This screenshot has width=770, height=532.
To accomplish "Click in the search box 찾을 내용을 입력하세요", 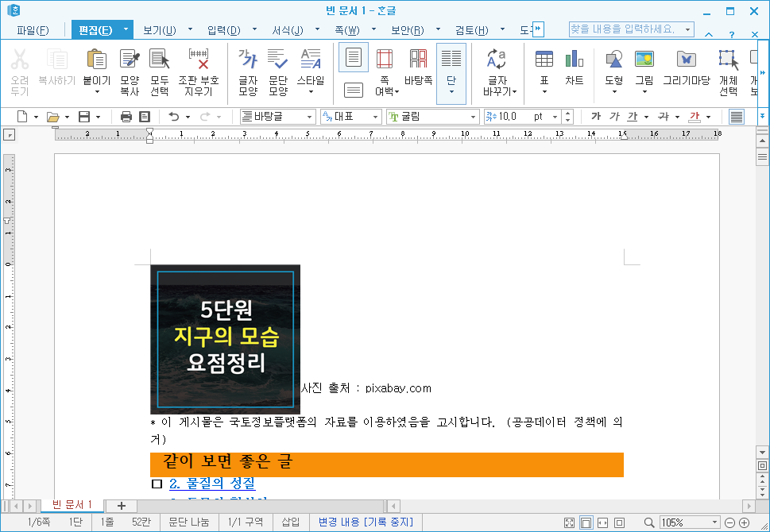I will point(625,29).
